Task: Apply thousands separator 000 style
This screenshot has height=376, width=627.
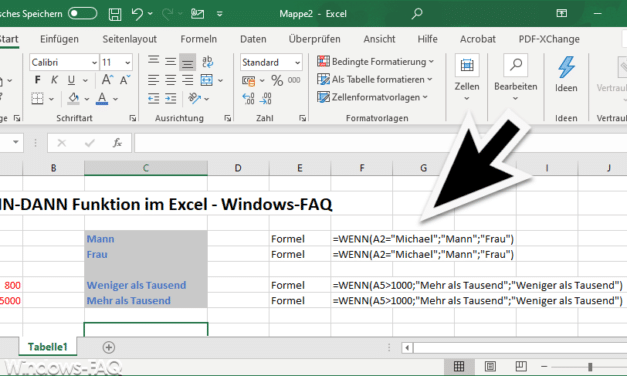Action: 294,80
